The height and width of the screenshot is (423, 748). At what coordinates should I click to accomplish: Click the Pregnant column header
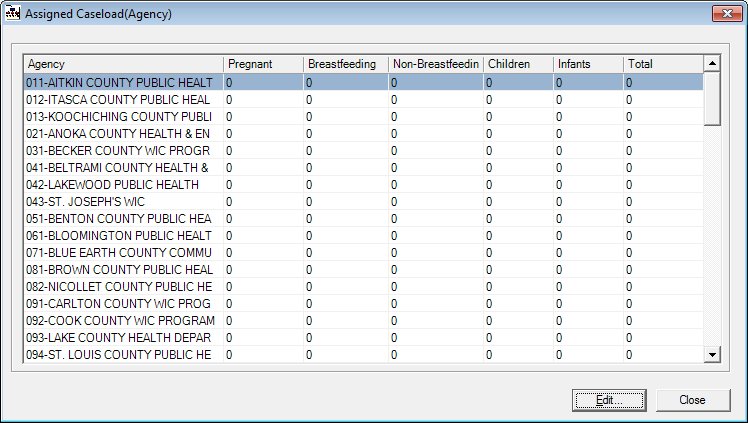263,64
